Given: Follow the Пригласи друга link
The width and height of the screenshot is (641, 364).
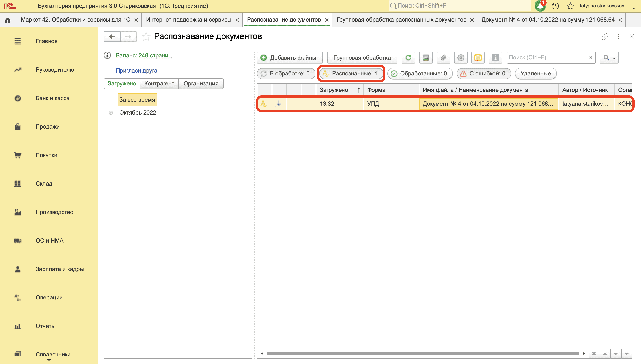Looking at the screenshot, I should point(136,71).
